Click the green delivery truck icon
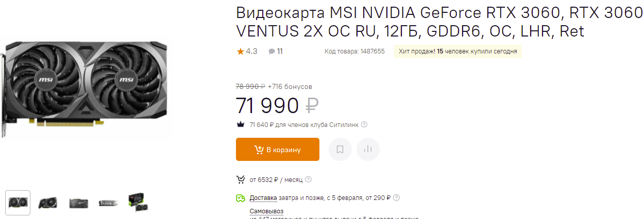 click(x=240, y=198)
